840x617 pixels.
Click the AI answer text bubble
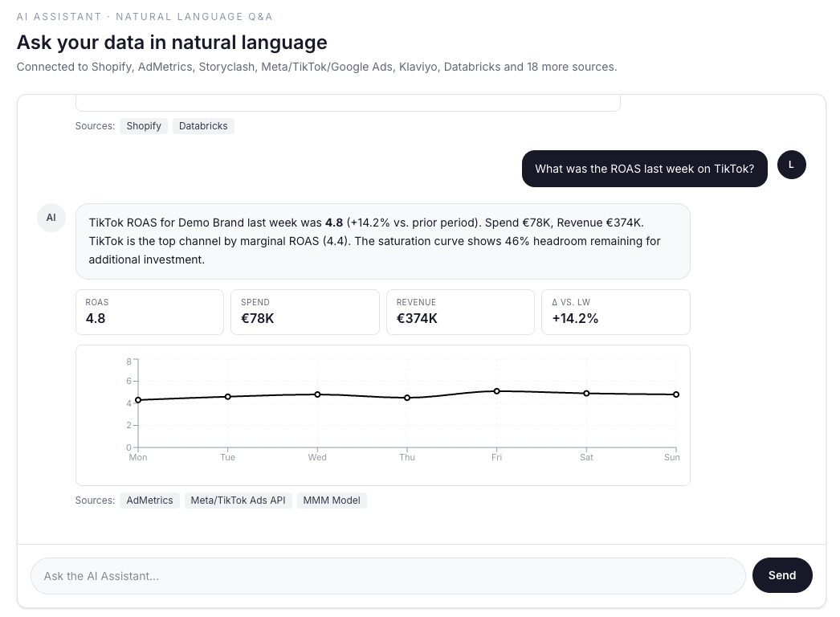382,241
